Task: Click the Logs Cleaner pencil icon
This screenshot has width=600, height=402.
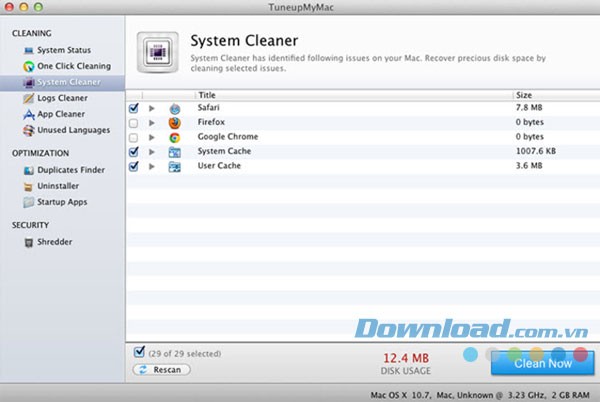Action: click(29, 98)
